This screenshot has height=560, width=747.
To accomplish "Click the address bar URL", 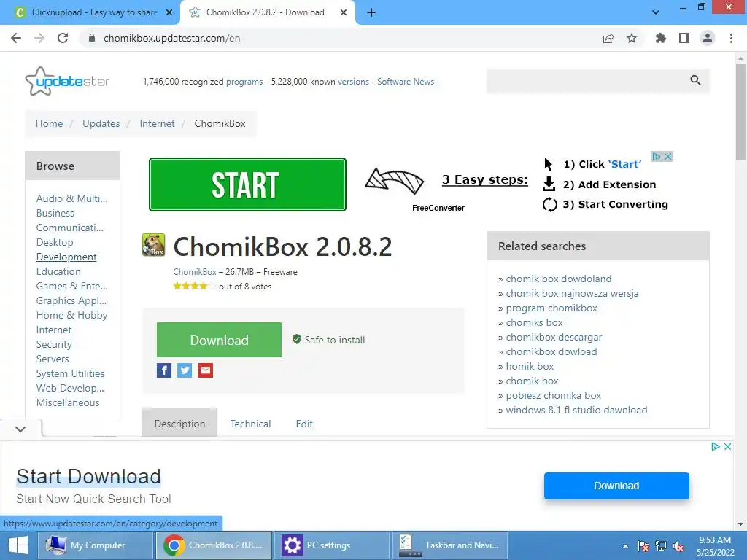I will coord(171,38).
